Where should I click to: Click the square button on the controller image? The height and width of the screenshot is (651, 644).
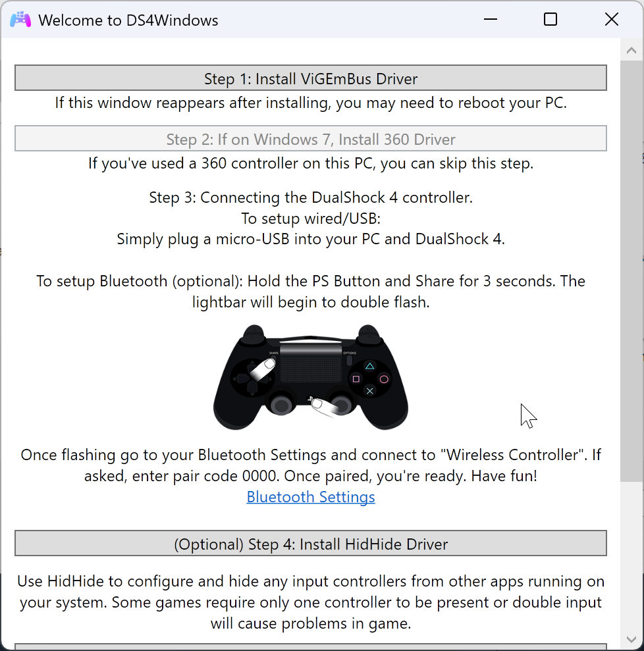(x=356, y=379)
